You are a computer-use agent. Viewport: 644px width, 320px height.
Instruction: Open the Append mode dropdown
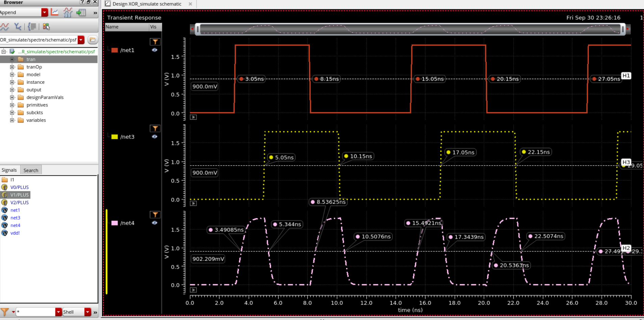click(x=44, y=12)
